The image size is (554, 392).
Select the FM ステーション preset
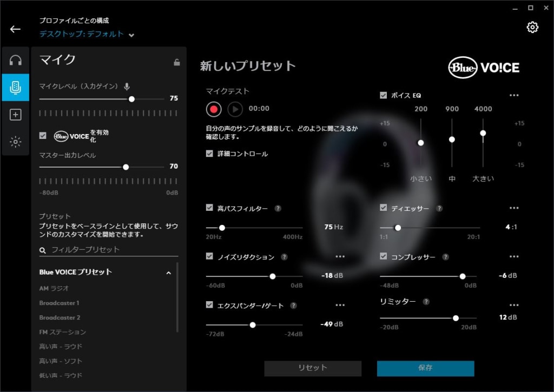[63, 332]
